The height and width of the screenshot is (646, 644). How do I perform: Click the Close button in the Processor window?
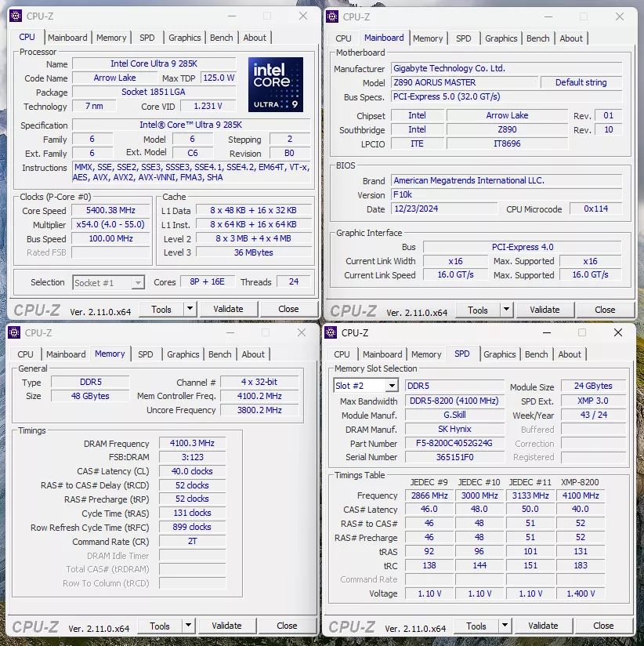288,309
